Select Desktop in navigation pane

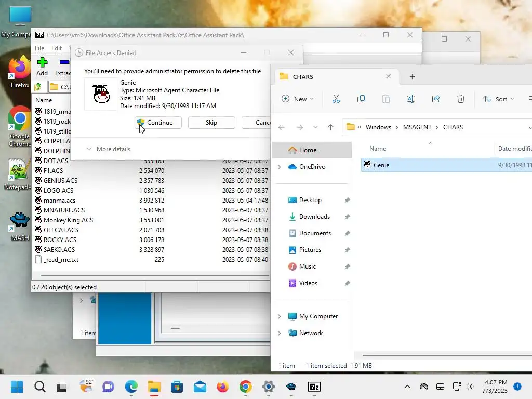(x=310, y=200)
